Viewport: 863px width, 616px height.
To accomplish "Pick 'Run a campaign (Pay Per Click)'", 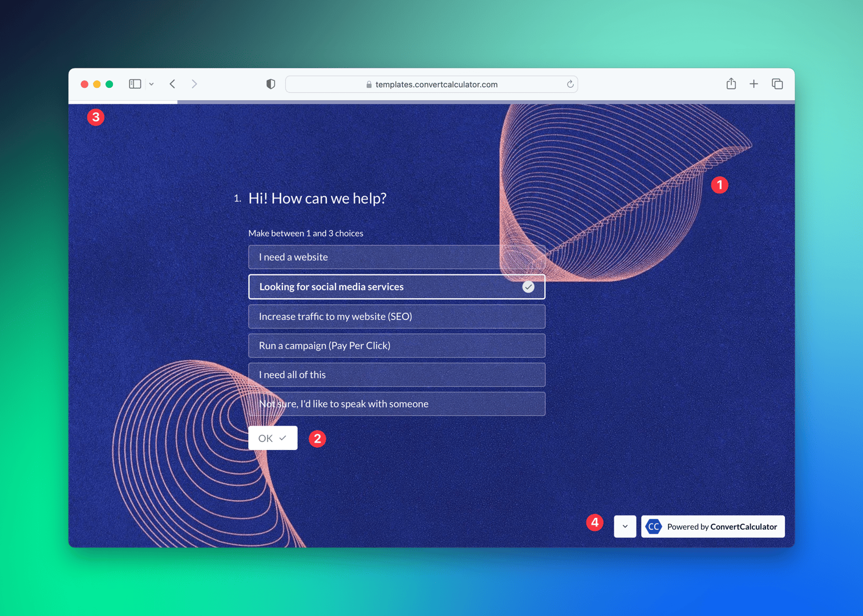I will [x=396, y=346].
